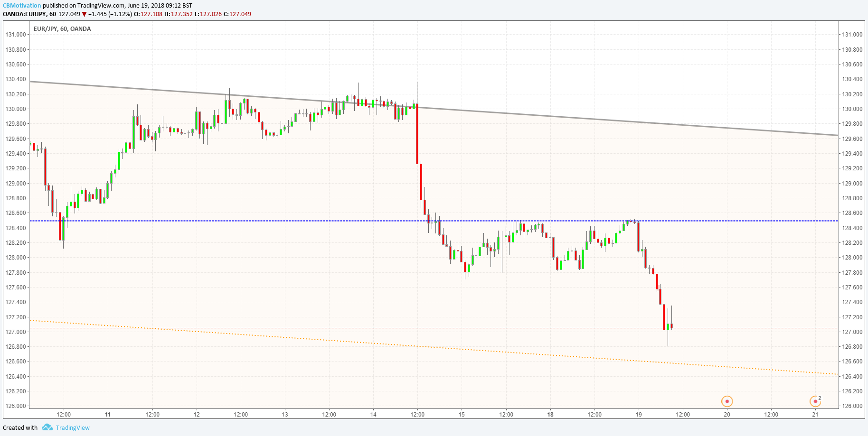Open the event marker showing badge 2

point(815,401)
